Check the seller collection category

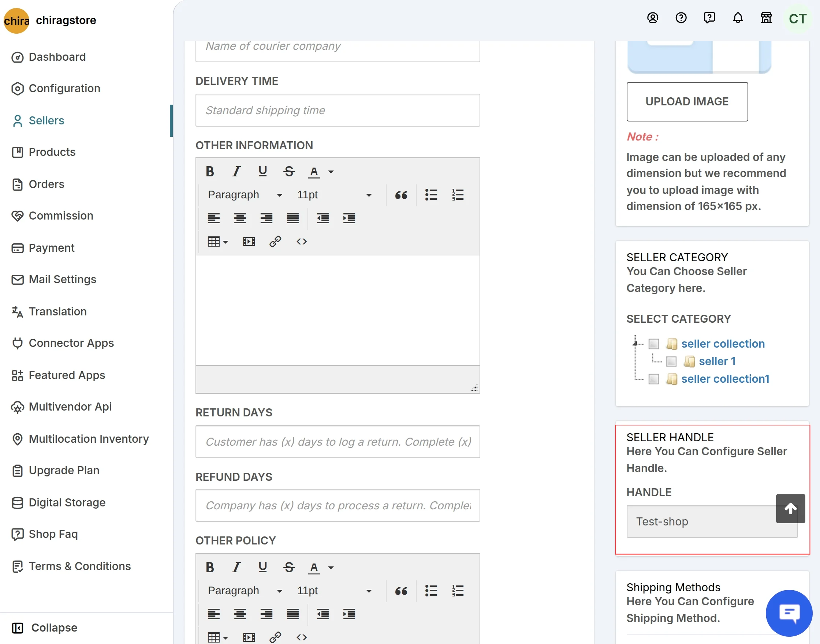653,344
